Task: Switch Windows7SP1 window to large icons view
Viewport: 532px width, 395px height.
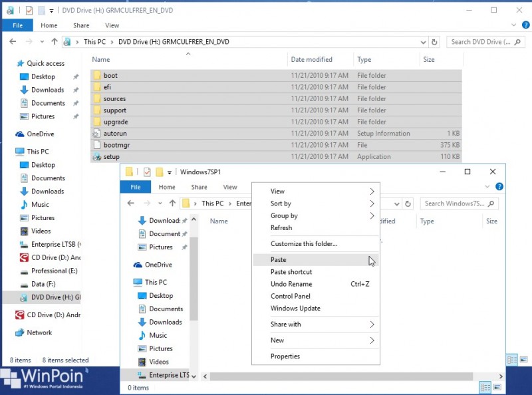Action: pos(497,387)
